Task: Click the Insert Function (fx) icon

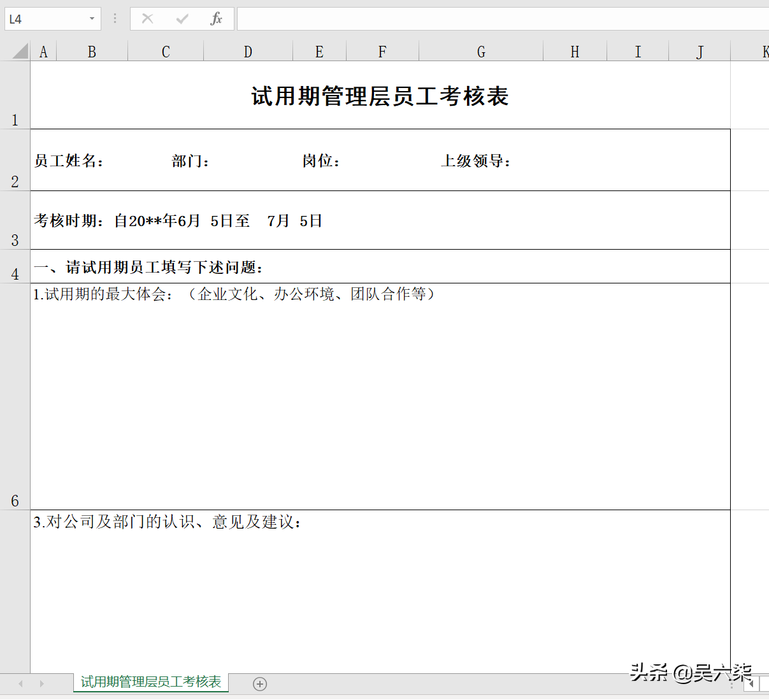Action: (217, 18)
